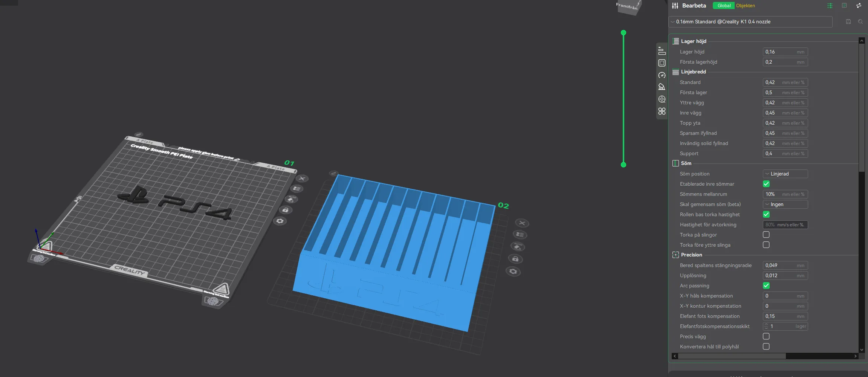Screen dimensions: 868x377
Task: Click the save preset floppy disk icon
Action: click(848, 22)
